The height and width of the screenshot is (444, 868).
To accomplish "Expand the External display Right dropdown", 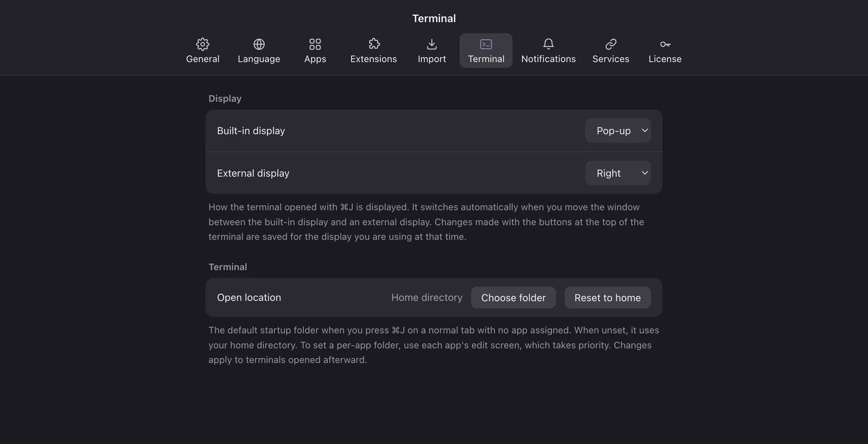I will tap(618, 173).
